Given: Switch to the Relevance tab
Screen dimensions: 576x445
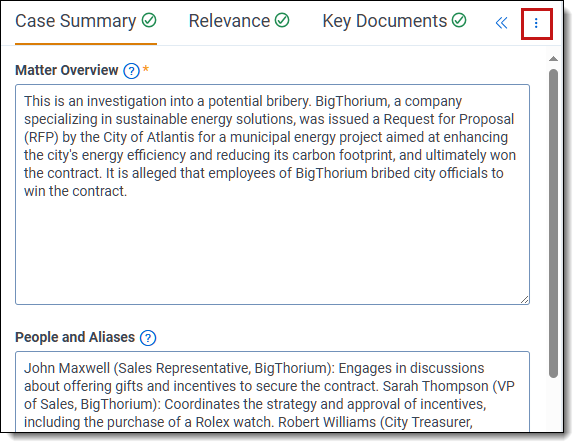Looking at the screenshot, I should 239,21.
